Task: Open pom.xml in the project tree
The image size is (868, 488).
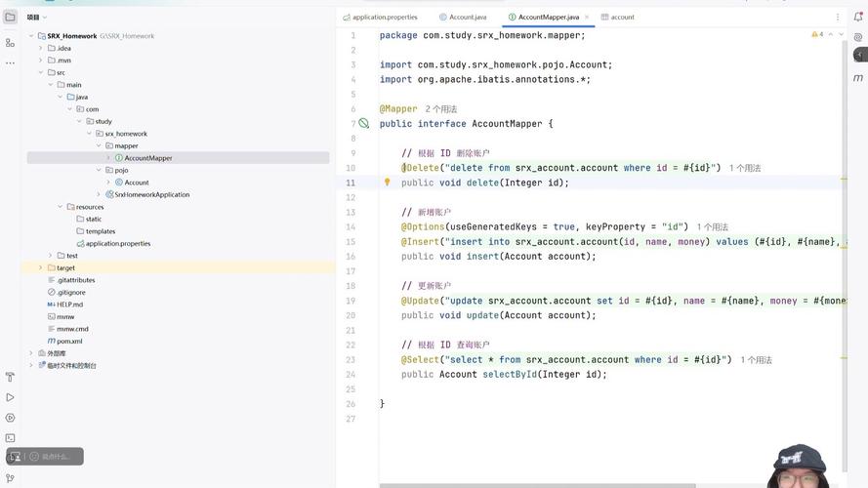Action: click(68, 341)
